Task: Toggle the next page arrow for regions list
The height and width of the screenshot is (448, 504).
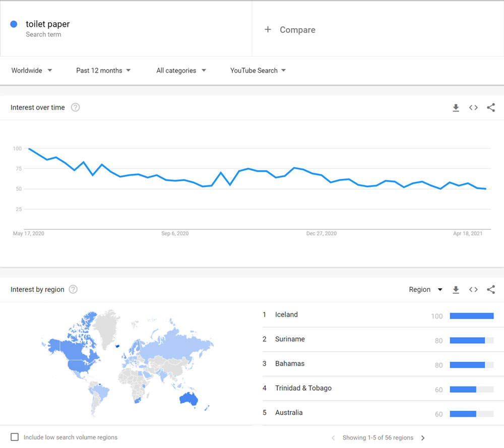Action: point(423,437)
